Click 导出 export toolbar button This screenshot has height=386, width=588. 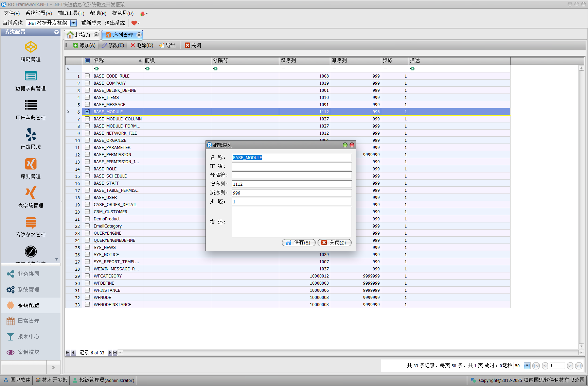click(x=167, y=45)
